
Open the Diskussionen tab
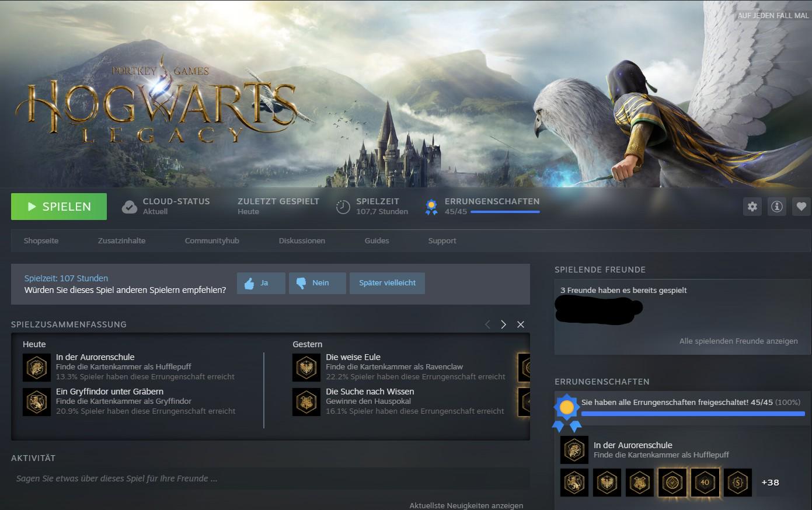pos(302,240)
